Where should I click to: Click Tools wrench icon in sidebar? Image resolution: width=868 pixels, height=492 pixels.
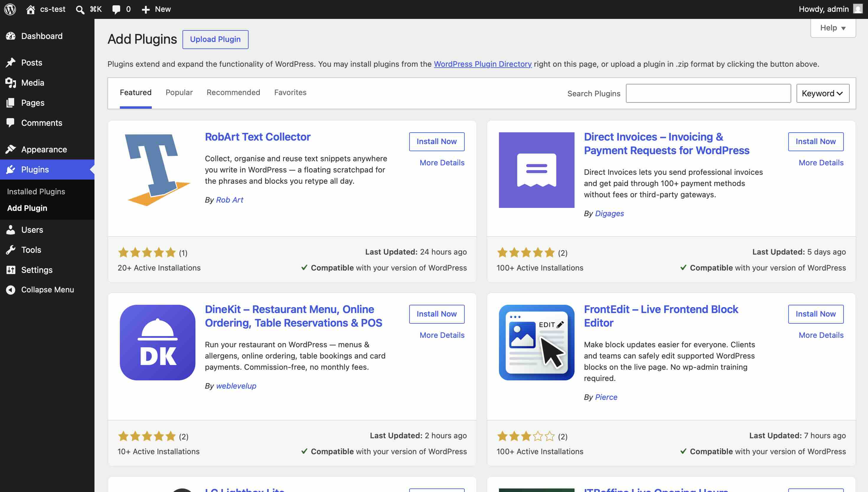pyautogui.click(x=11, y=250)
